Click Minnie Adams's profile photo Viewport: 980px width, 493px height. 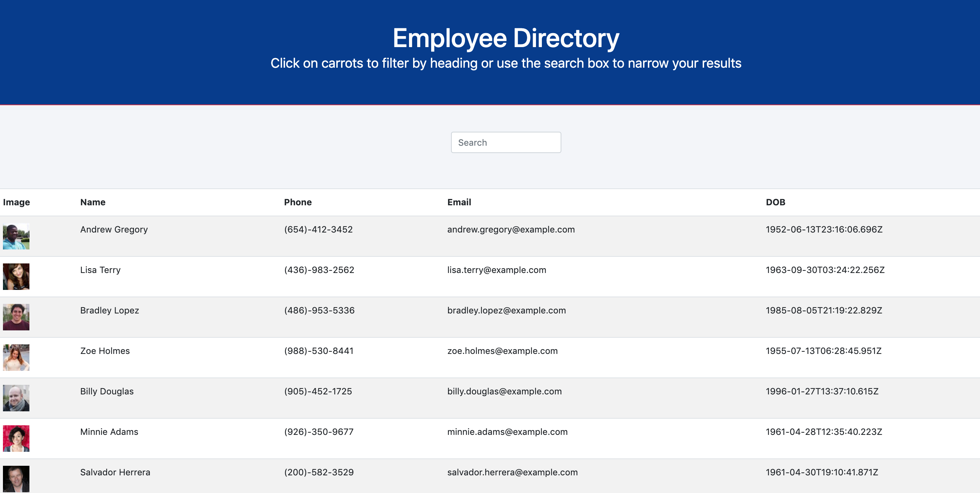click(x=16, y=438)
